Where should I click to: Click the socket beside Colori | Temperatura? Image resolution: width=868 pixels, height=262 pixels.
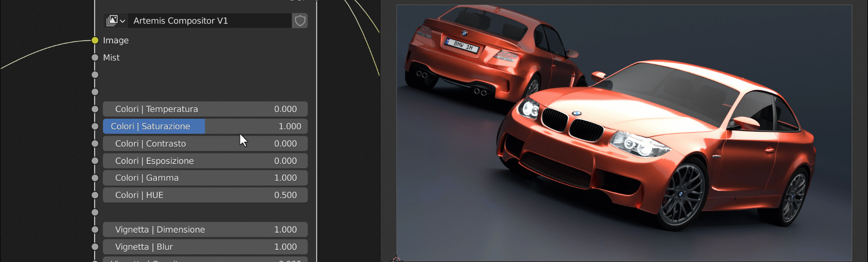95,109
